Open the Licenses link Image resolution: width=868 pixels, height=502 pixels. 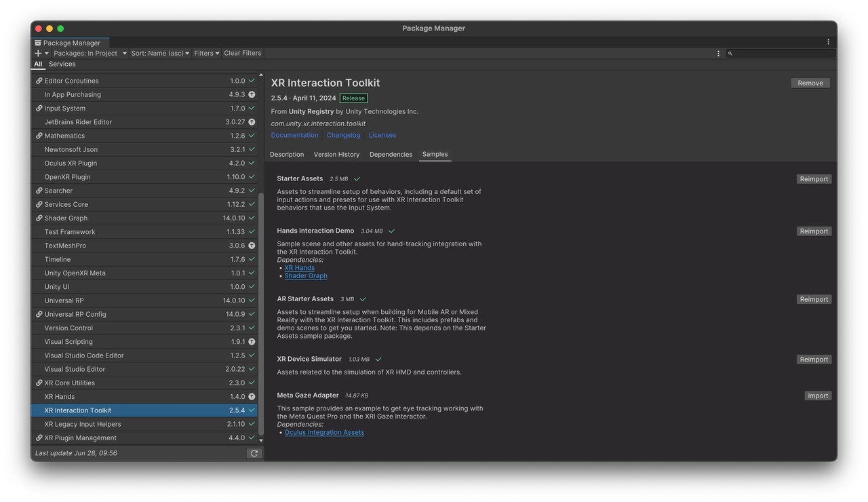[x=382, y=135]
